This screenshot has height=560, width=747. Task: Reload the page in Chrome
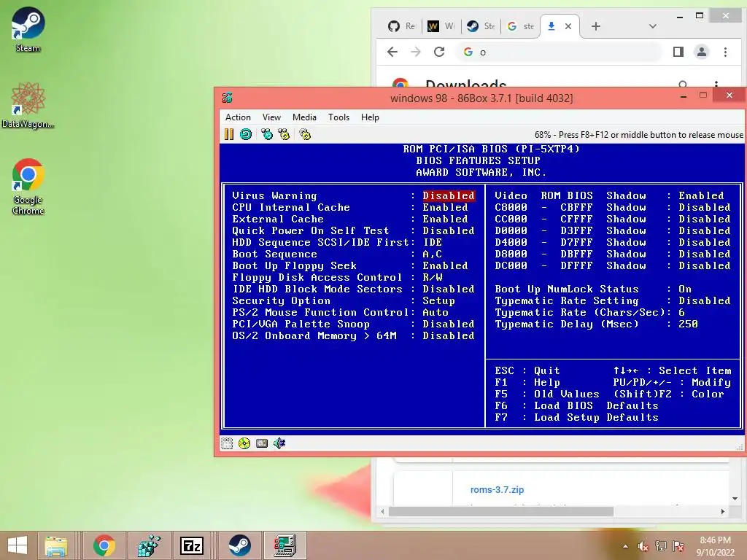pyautogui.click(x=439, y=52)
